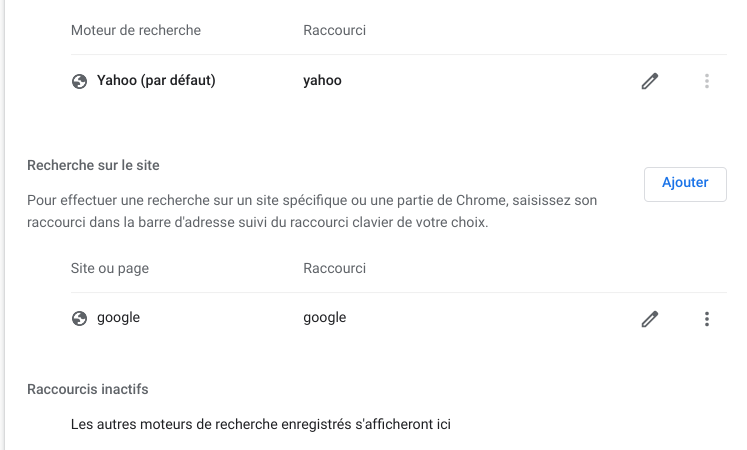Viewport: 747px width, 450px height.
Task: Edit the Yahoo search engine entry
Action: tap(650, 81)
